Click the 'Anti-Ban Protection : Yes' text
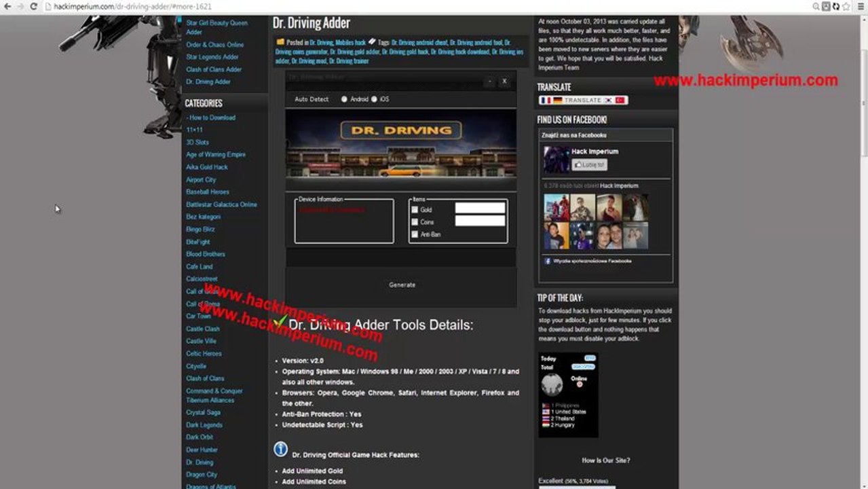Image resolution: width=868 pixels, height=489 pixels. tap(322, 414)
